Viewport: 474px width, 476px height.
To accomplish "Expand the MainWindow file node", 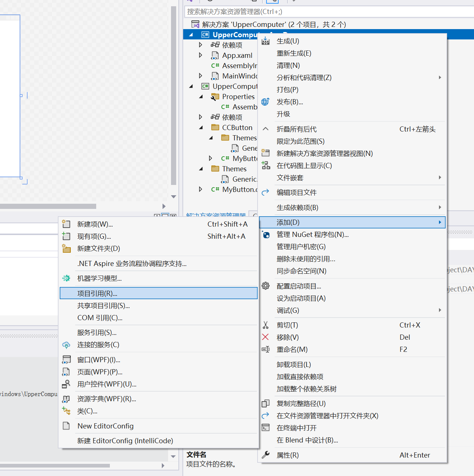I will (201, 76).
